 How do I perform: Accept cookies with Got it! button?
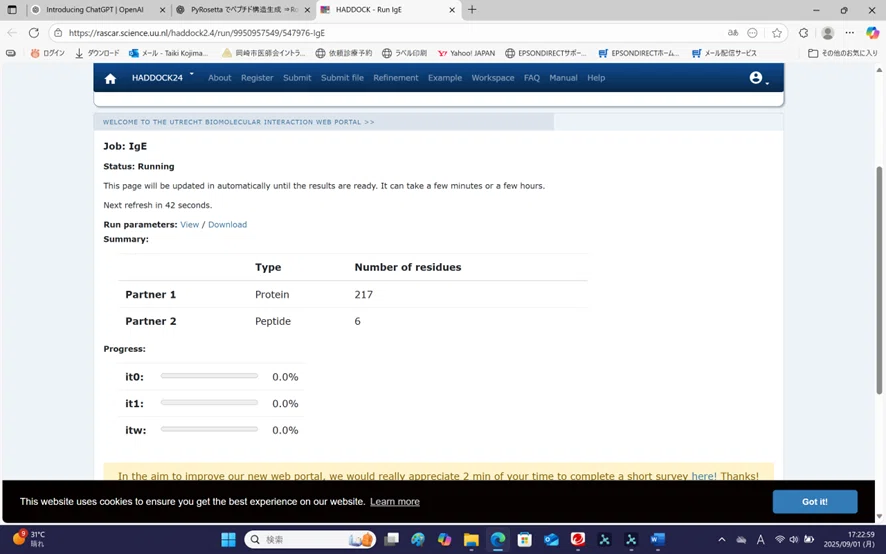815,501
